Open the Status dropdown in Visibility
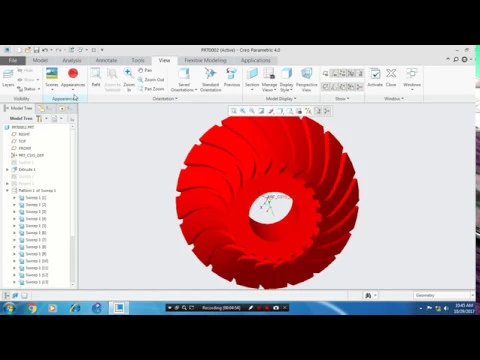Viewport: 480px width, 360px height. pos(29,89)
